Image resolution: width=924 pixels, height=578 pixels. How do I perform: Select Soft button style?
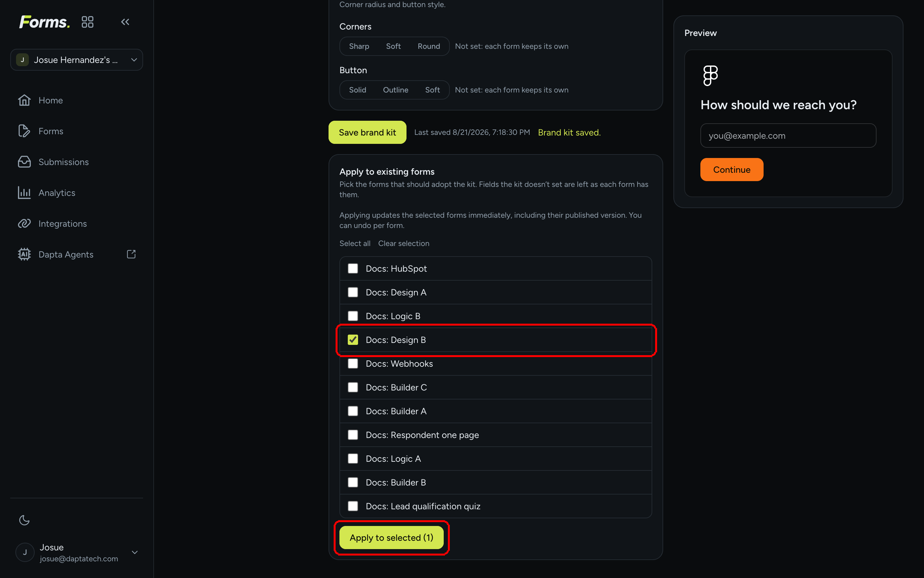432,90
